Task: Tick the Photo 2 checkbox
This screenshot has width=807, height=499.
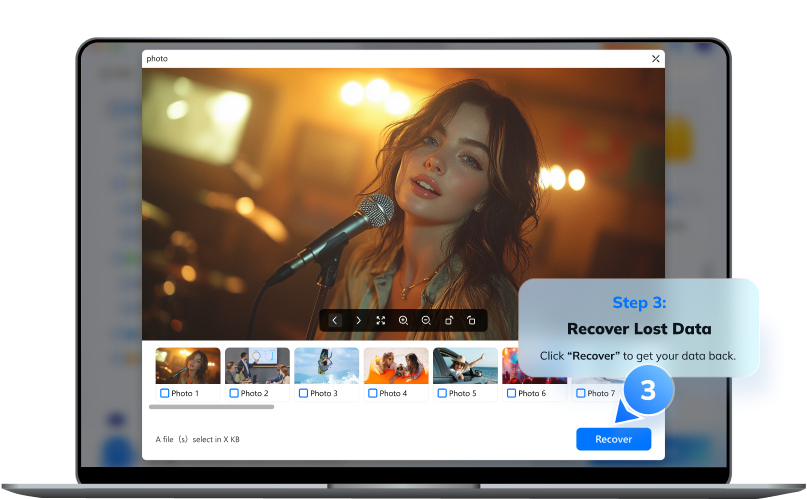Action: tap(234, 393)
